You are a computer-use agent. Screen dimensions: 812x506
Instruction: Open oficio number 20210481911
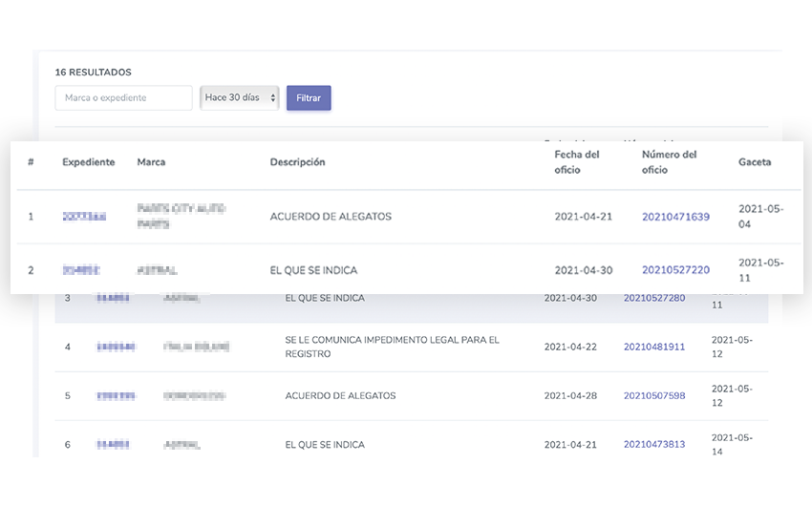pos(653,347)
